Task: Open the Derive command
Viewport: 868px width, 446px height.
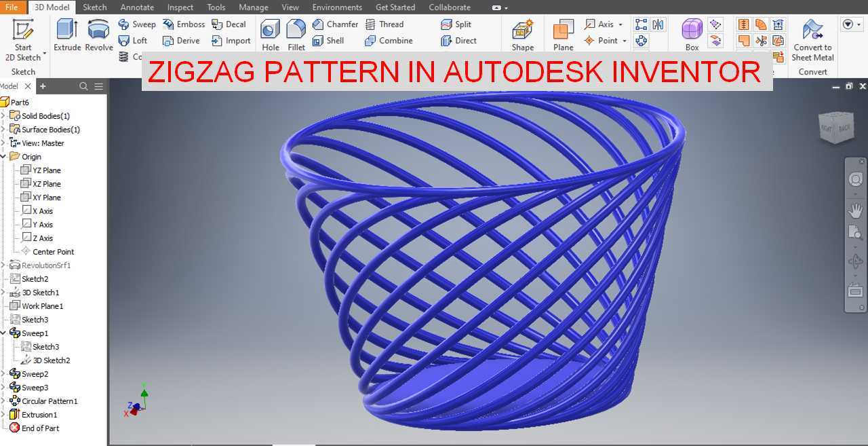Action: tap(181, 41)
